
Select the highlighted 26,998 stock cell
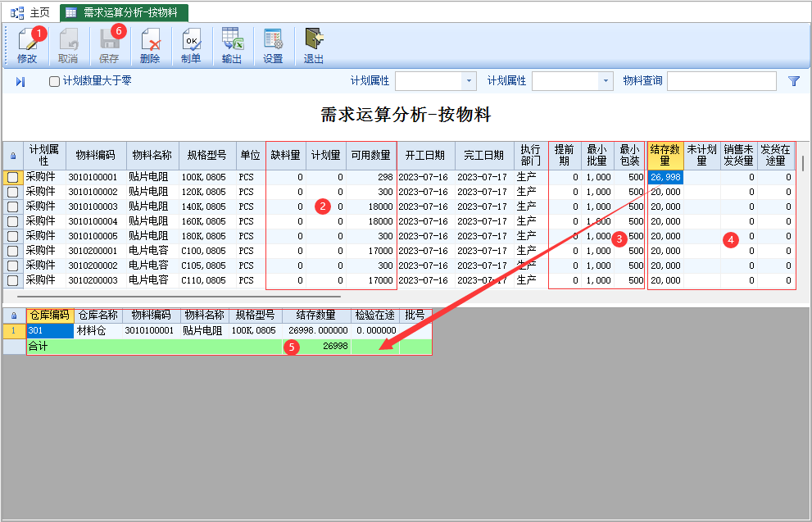pos(665,177)
